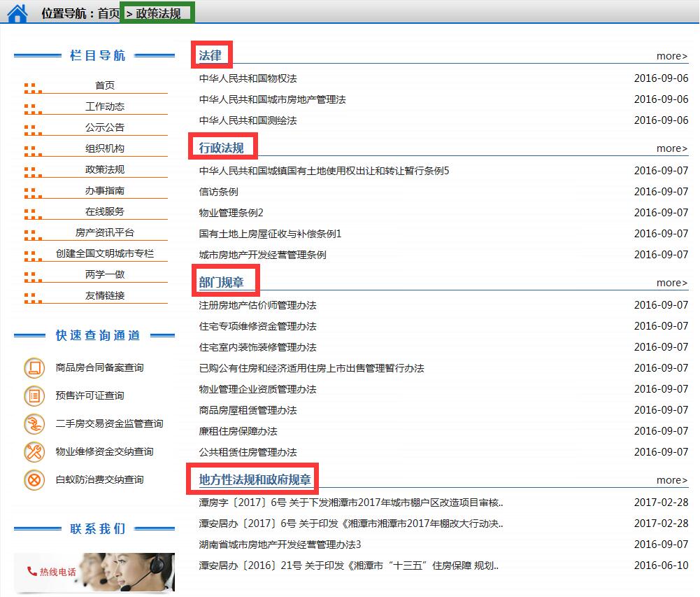This screenshot has height=597, width=700.
Task: Click the 二手房交易资金监管查询 icon
Action: click(34, 423)
